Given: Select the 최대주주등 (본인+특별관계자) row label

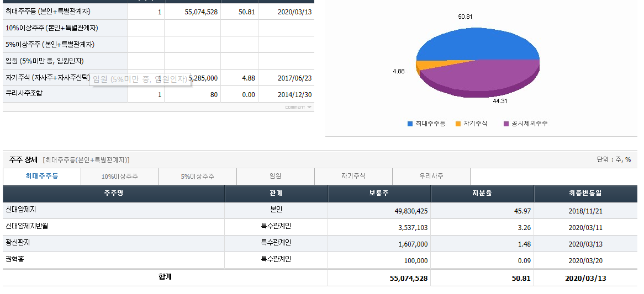Looking at the screenshot, I should 48,12.
